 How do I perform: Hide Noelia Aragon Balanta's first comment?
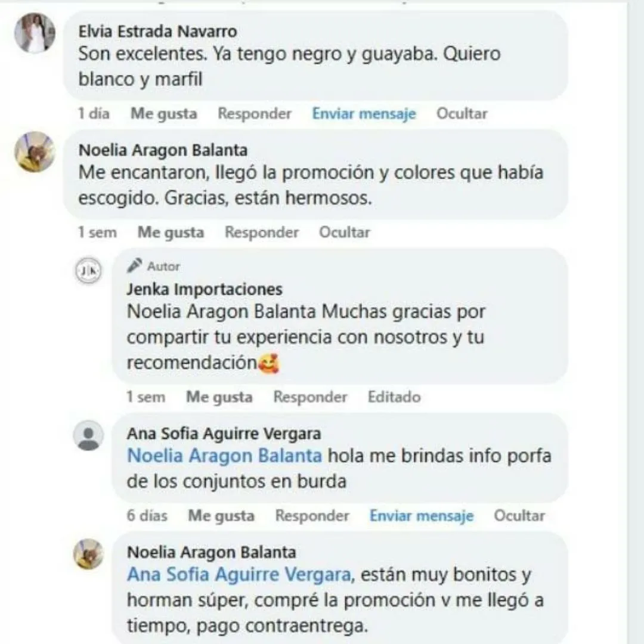coord(345,232)
